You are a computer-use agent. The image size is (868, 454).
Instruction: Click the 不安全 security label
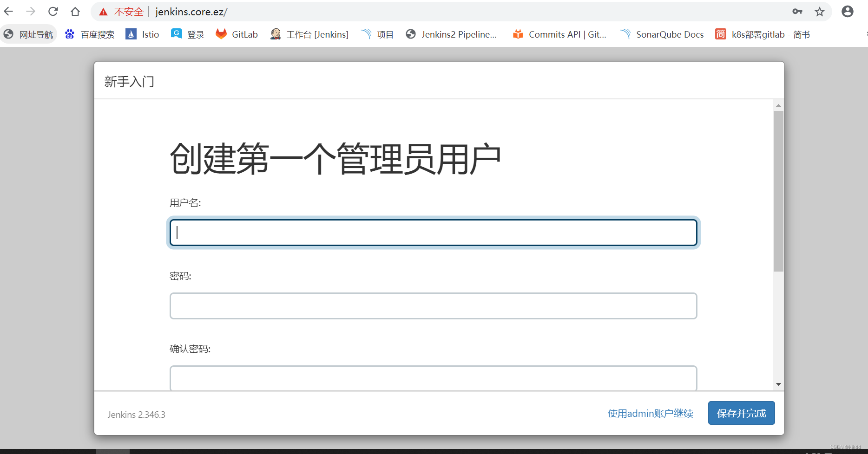coord(129,12)
